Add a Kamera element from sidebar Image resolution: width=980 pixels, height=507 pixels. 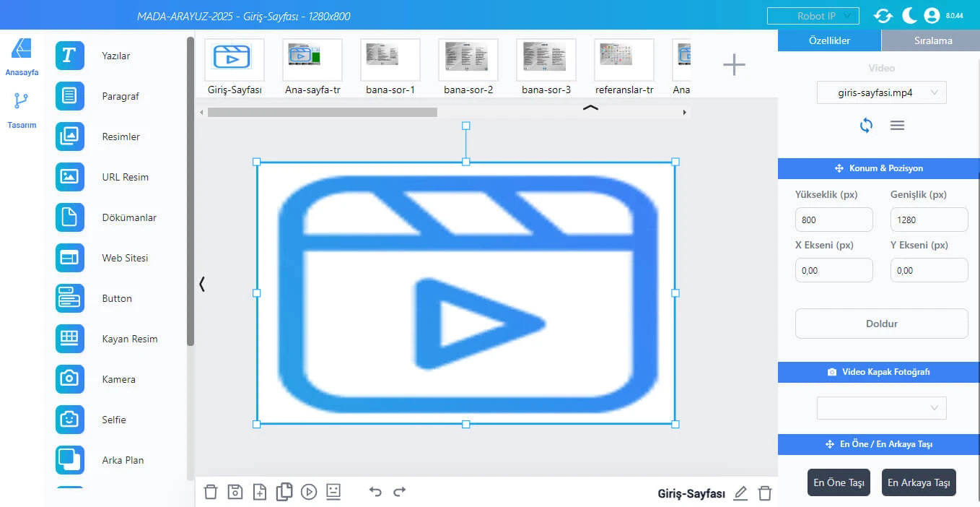(x=69, y=379)
